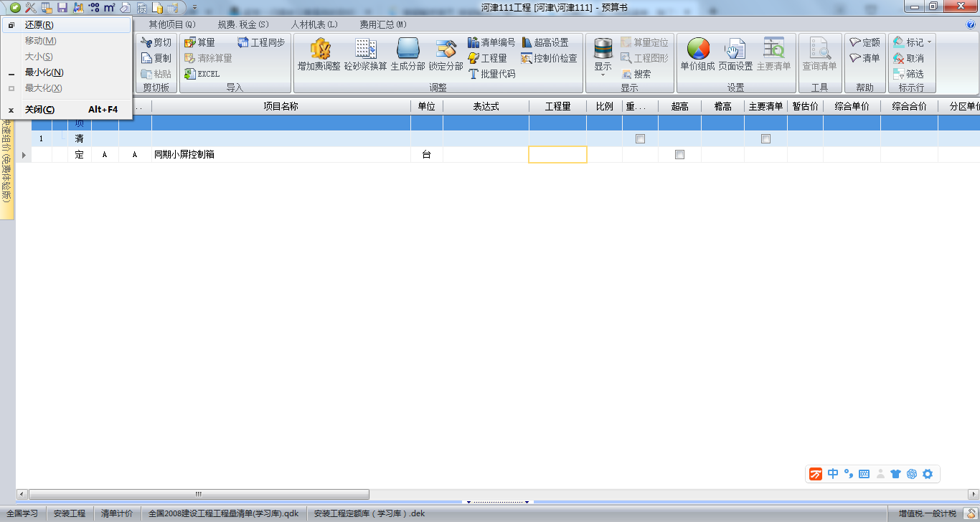Toggle the 中 Chinese input mode
Image resolution: width=980 pixels, height=522 pixels.
click(x=833, y=474)
